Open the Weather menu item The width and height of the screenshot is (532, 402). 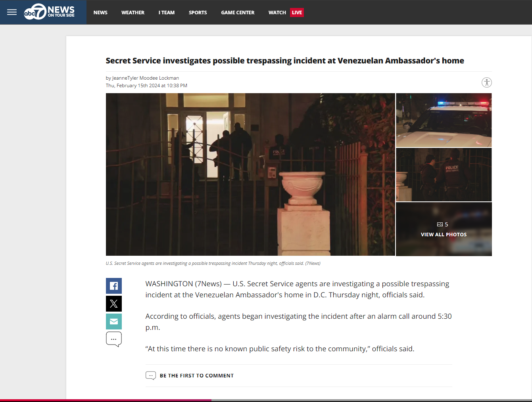point(133,13)
